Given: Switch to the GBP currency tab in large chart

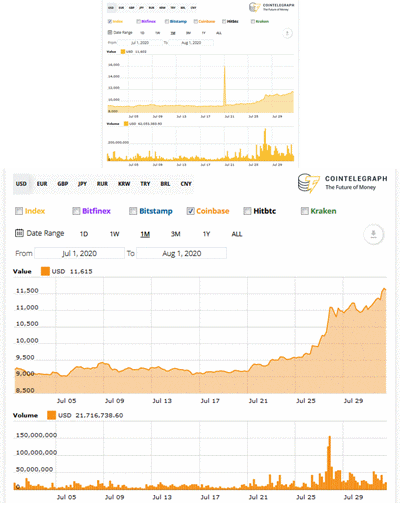Looking at the screenshot, I should 62,184.
